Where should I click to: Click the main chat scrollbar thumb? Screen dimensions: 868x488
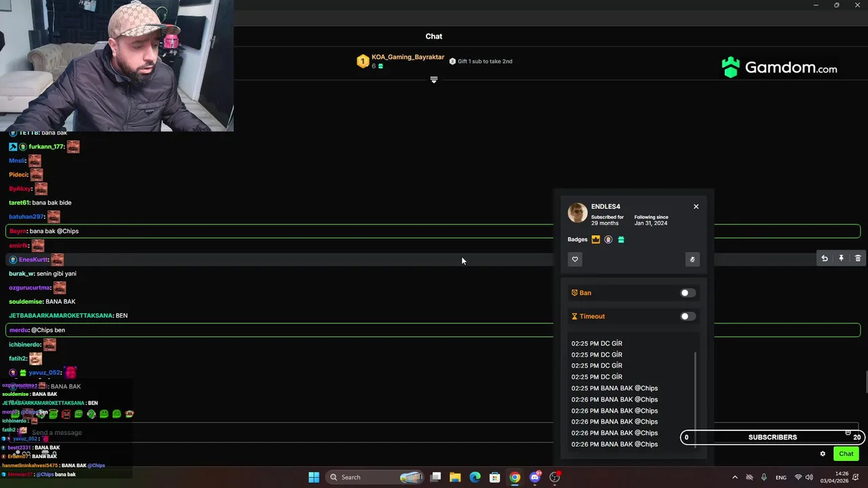[866, 382]
